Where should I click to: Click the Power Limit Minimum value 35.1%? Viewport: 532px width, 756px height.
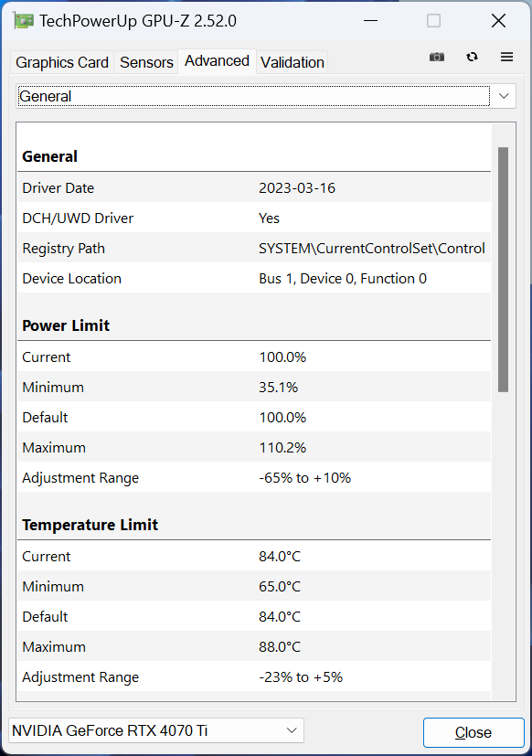coord(278,388)
